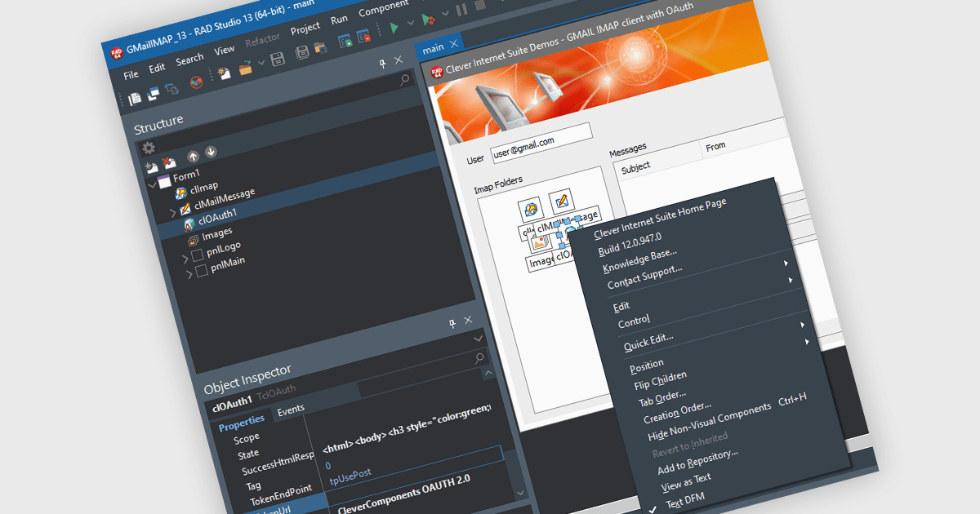Choose Tab Order... from context menu
Viewport: 980px width, 514px height.
click(661, 399)
